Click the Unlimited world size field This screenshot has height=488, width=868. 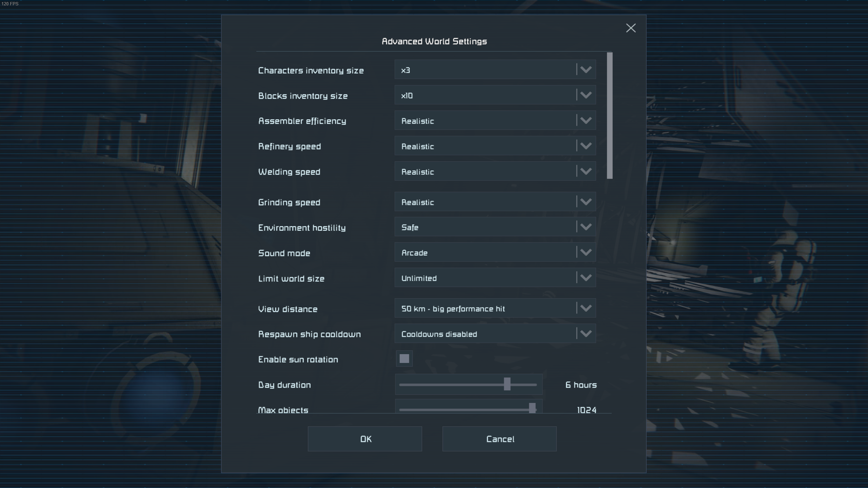coord(485,278)
